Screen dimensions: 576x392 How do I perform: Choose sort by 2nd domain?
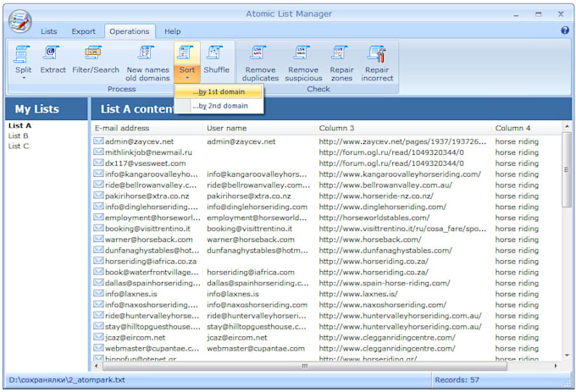219,106
